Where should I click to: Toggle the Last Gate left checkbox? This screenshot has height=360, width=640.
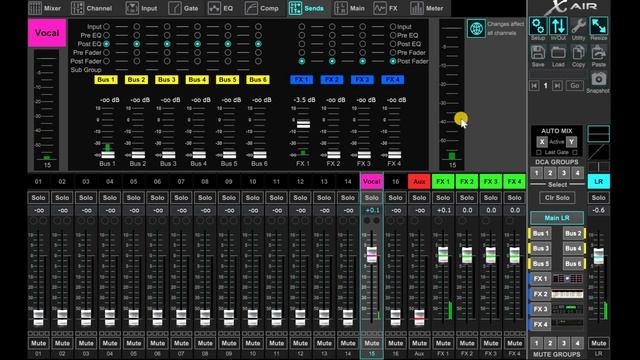pyautogui.click(x=539, y=152)
